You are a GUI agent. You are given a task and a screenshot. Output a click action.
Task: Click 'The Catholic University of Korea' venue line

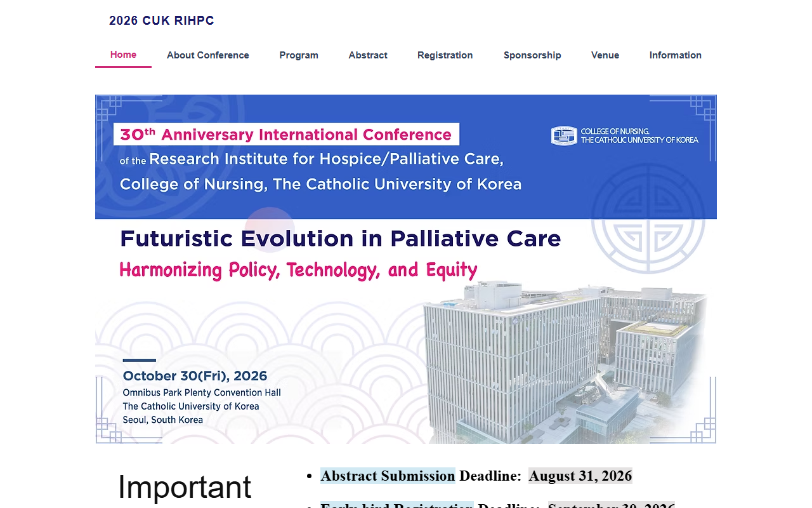point(191,406)
